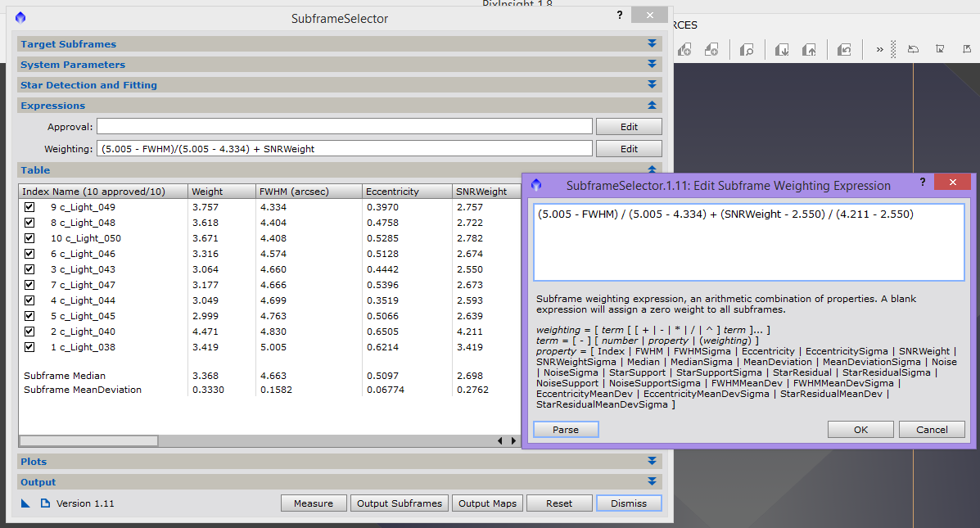
Task: Click the undo-arrow page toolbar icon
Action: pos(844,50)
